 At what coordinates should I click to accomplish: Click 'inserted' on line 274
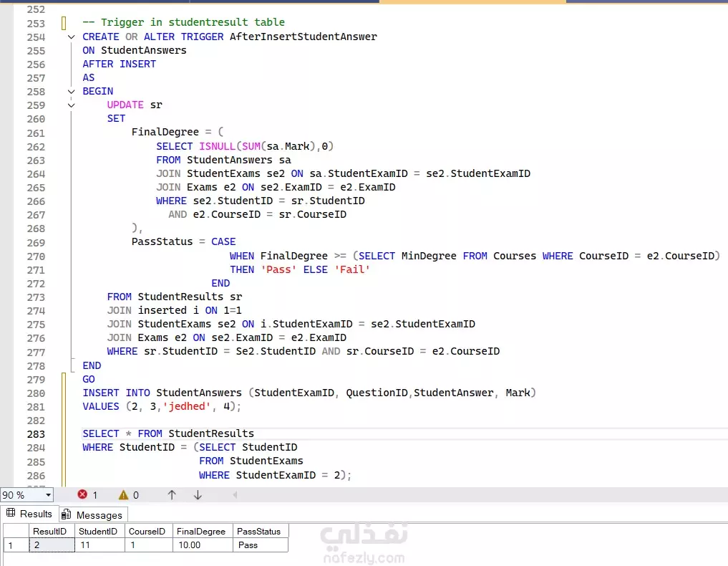coord(162,310)
